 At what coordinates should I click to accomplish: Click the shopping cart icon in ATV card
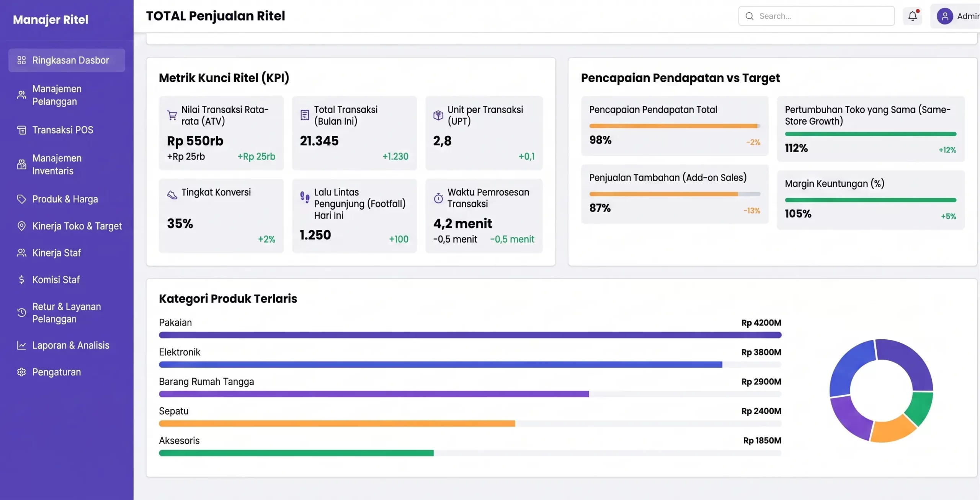click(x=172, y=115)
